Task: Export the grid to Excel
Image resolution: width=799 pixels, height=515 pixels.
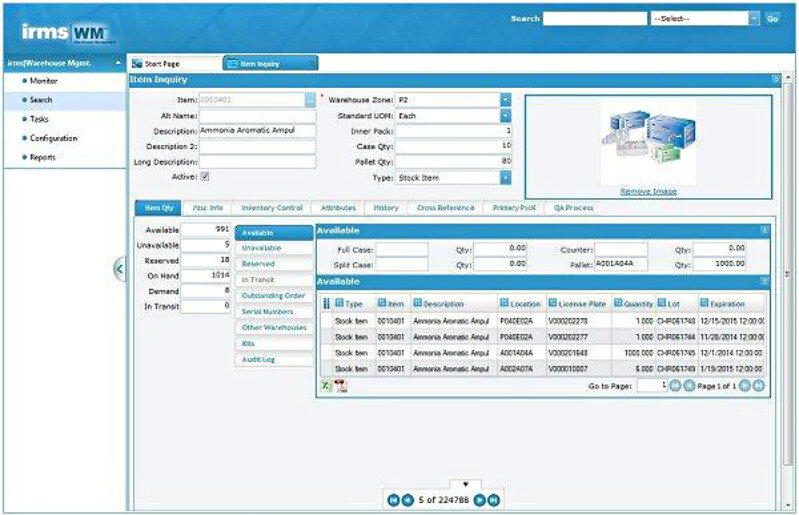Action: (325, 386)
